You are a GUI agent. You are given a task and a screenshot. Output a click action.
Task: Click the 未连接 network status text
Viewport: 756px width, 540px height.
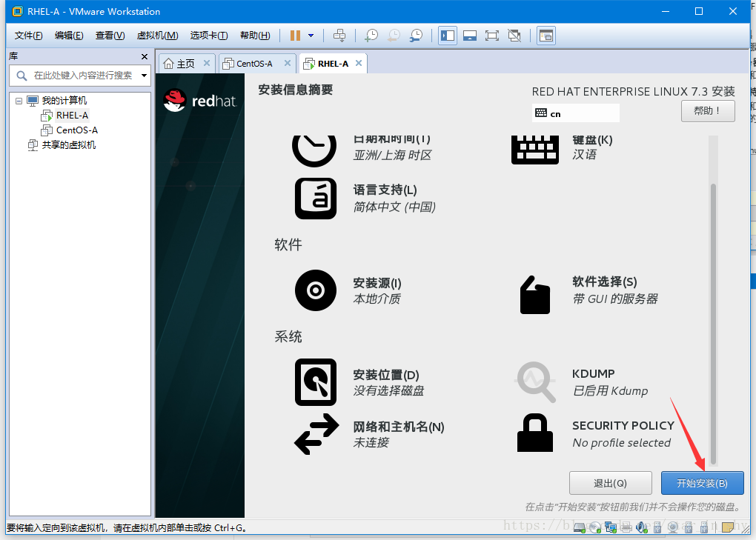371,443
